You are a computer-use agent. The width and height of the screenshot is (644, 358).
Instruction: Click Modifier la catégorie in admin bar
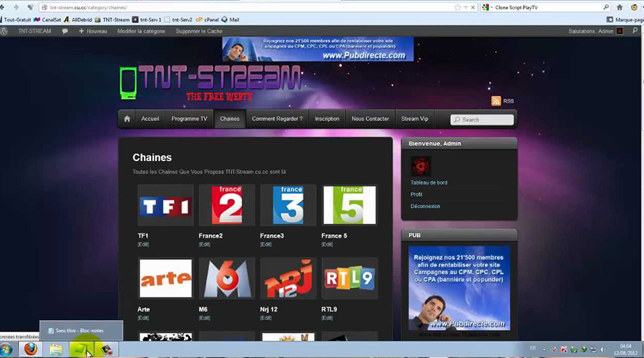[141, 32]
